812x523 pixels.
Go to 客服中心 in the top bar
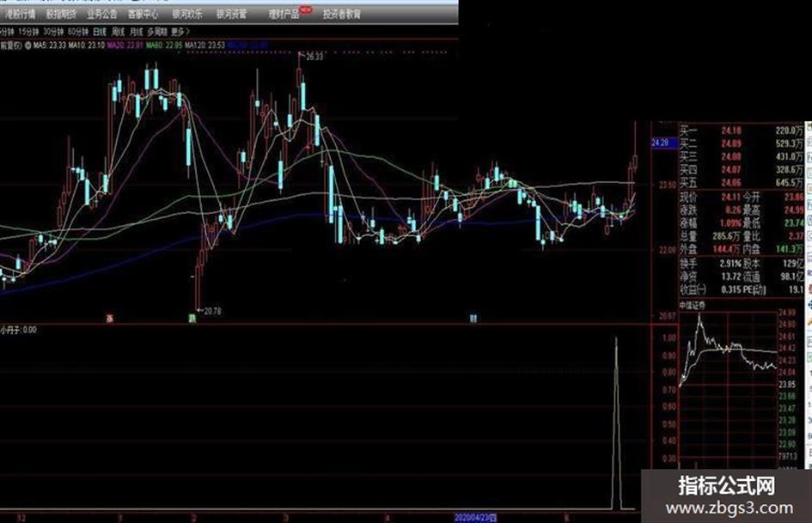(x=143, y=14)
